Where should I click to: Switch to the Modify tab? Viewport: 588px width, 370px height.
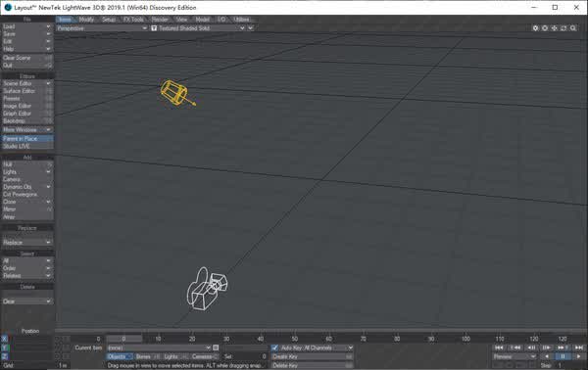[86, 20]
